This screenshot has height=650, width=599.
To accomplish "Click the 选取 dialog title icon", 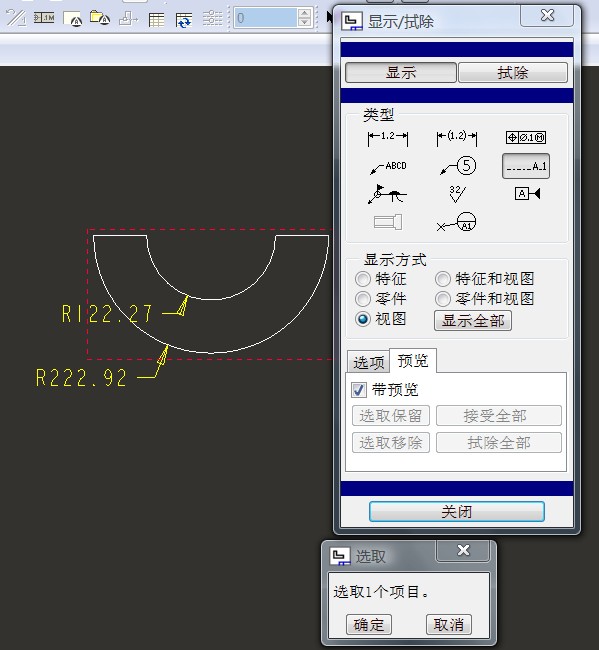I will tap(340, 556).
